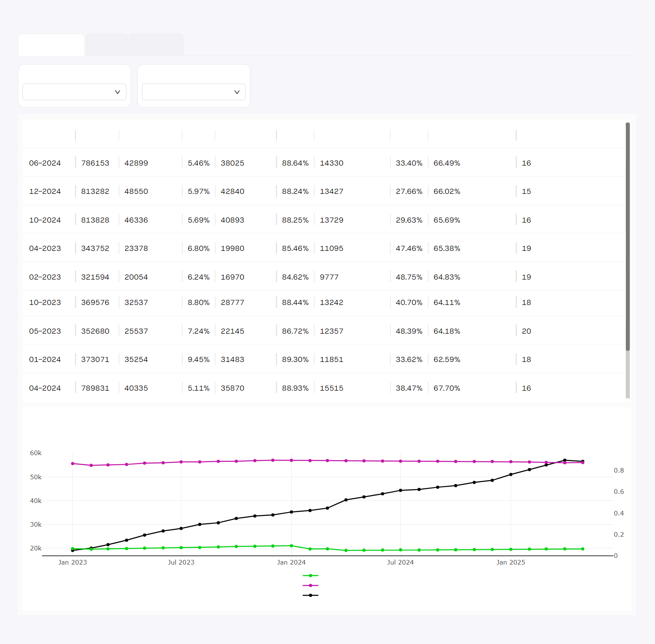Image resolution: width=655 pixels, height=644 pixels.
Task: Click the 67.70% cell in 04-2024 row
Action: click(x=447, y=388)
